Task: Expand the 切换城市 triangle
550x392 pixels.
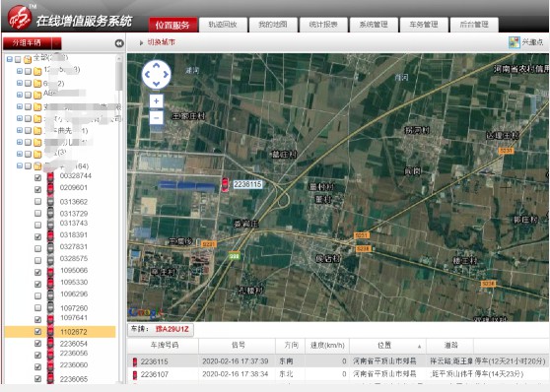Action: [141, 42]
